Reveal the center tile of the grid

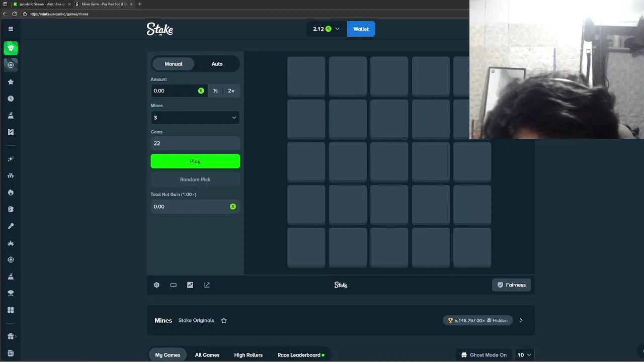(x=389, y=161)
